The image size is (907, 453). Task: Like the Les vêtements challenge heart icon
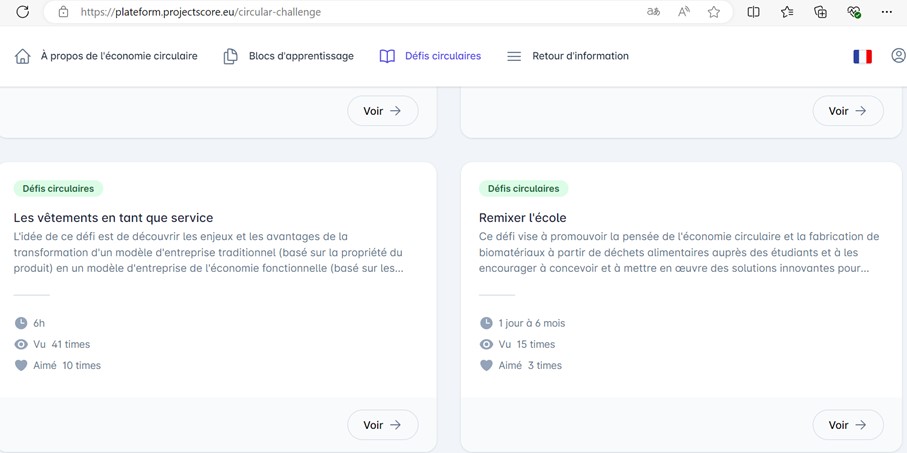tap(21, 365)
